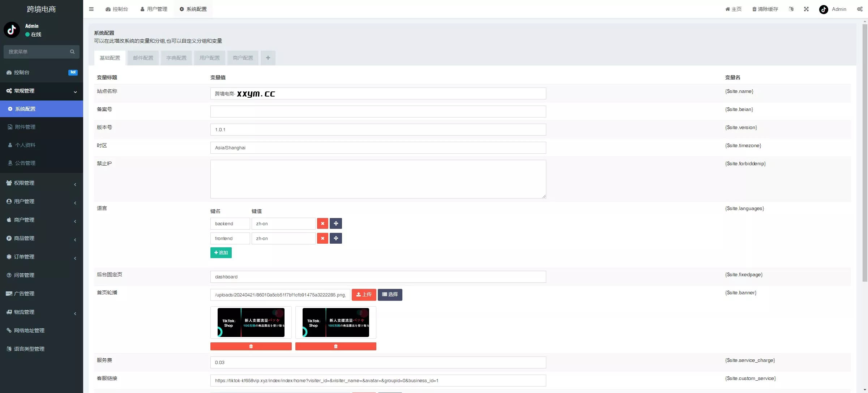Expand the 权限管理 menu group
The height and width of the screenshot is (393, 868).
(42, 183)
